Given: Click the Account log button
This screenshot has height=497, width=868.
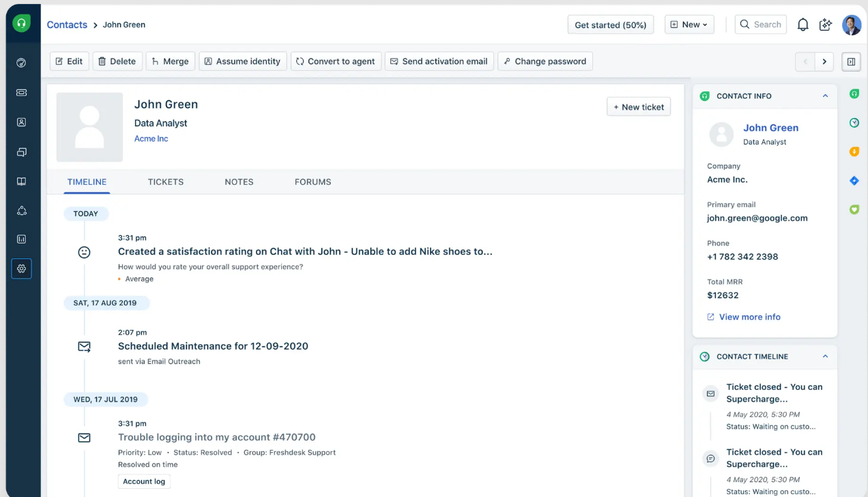Looking at the screenshot, I should click(x=144, y=481).
